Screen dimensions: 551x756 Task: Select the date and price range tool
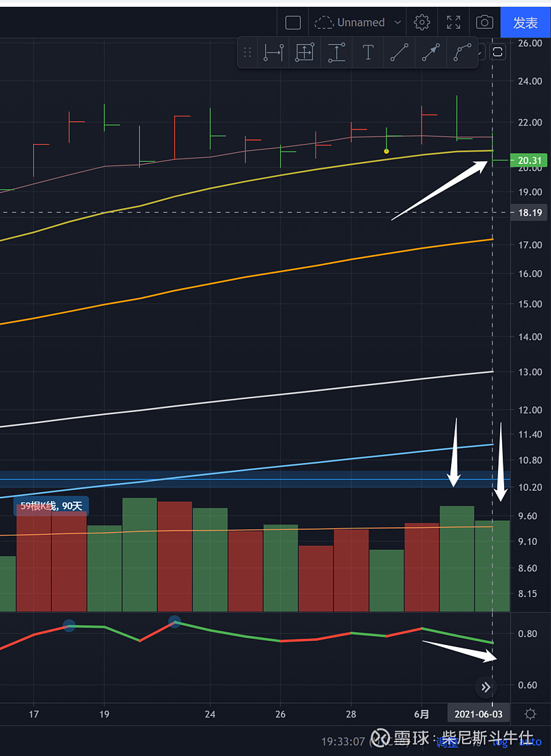pyautogui.click(x=304, y=52)
